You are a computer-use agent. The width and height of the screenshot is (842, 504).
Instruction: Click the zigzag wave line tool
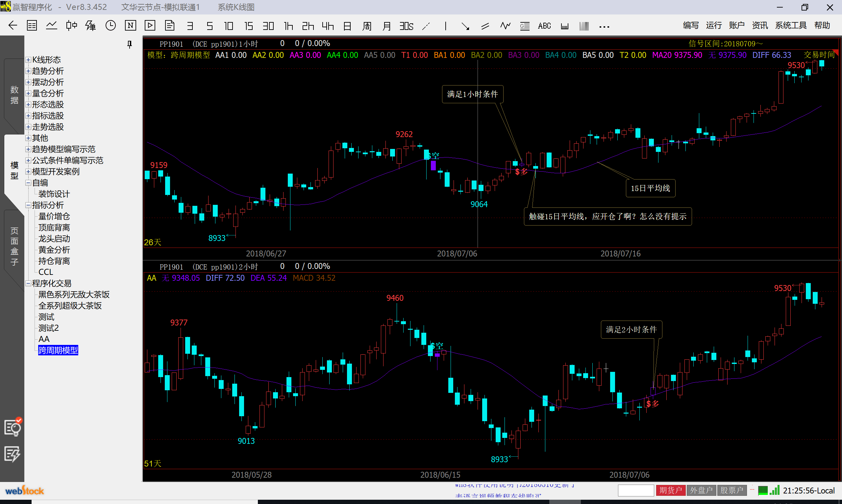(x=505, y=26)
